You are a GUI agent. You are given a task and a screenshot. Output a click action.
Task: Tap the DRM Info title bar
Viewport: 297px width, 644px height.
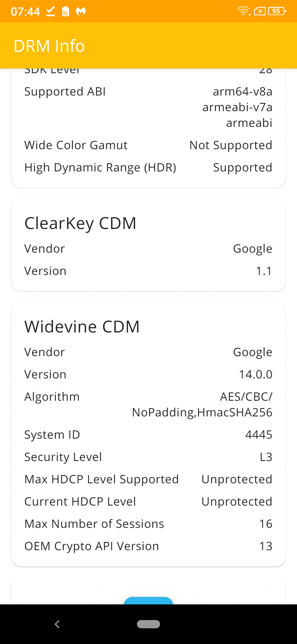(x=148, y=46)
